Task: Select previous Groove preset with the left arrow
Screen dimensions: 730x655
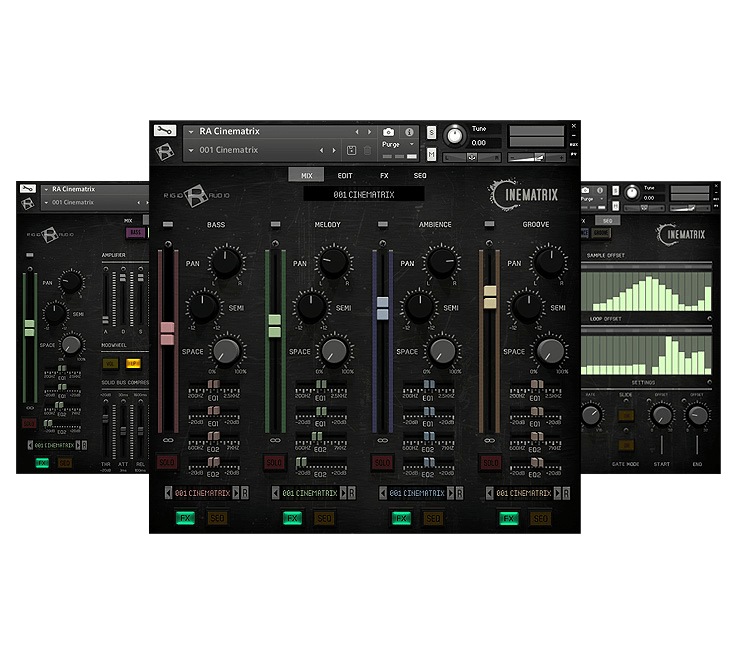Action: pyautogui.click(x=490, y=493)
